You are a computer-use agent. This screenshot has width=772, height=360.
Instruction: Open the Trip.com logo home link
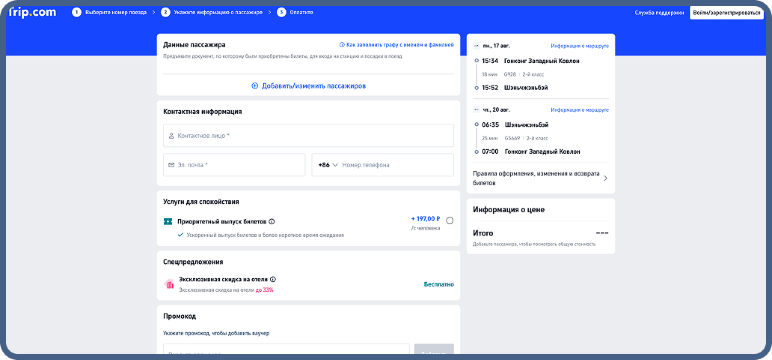[32, 13]
